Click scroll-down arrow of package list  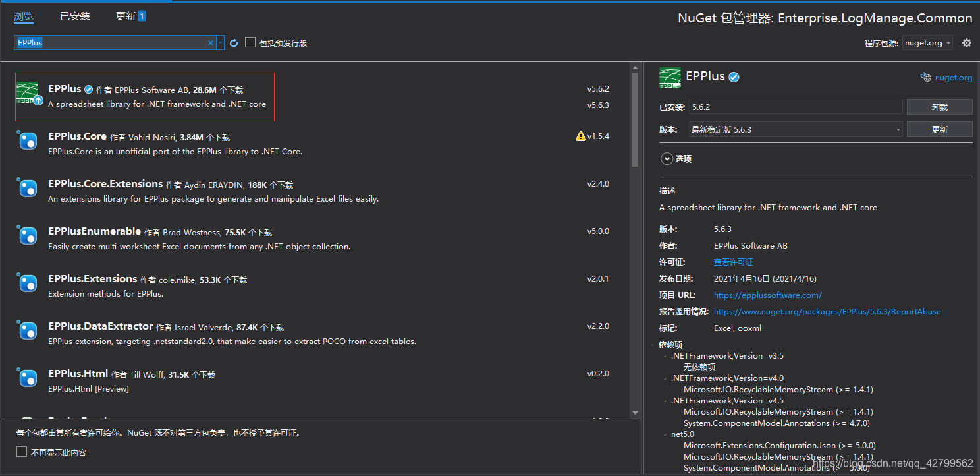(635, 413)
